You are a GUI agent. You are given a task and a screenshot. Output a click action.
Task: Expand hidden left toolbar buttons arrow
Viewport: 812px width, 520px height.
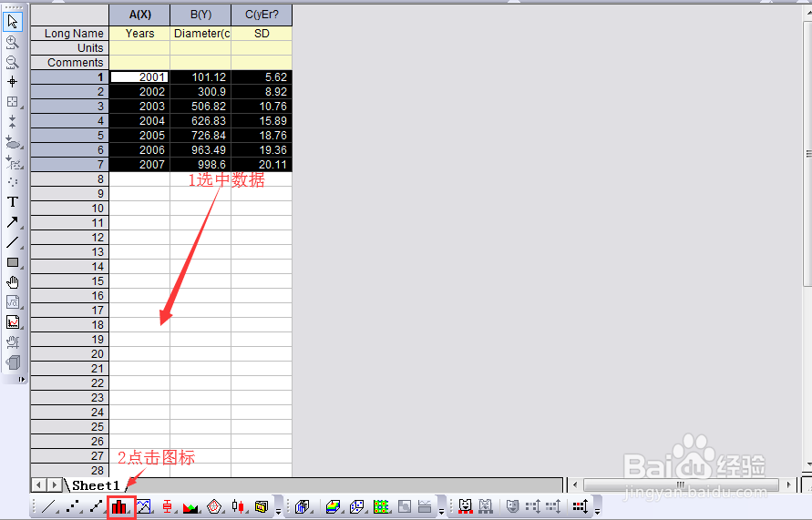(21, 379)
